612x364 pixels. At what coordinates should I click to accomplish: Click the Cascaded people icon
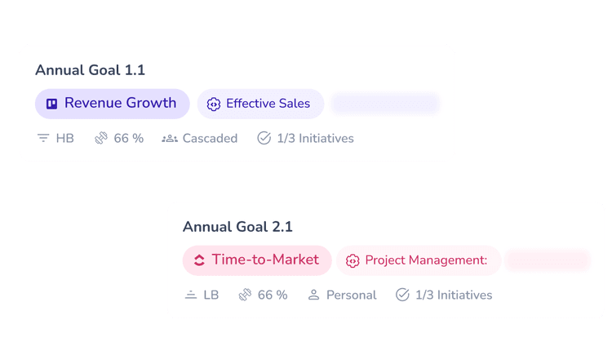(170, 139)
